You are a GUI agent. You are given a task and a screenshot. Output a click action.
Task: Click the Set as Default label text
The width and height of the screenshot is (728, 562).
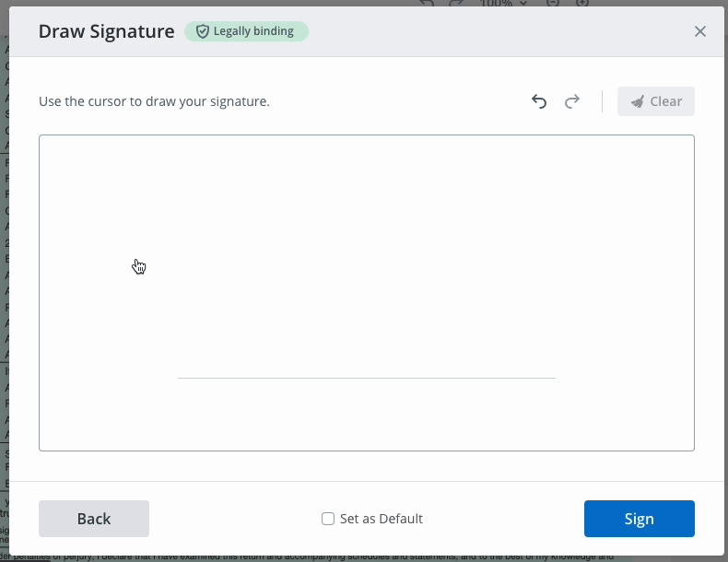tap(381, 519)
